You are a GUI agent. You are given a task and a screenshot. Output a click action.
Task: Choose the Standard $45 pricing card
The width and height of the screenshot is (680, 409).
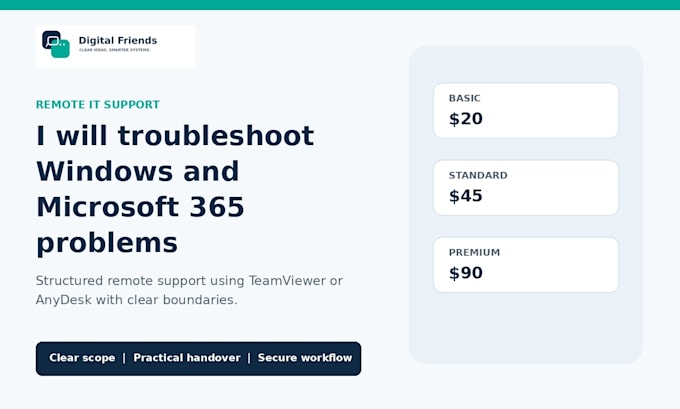[x=526, y=188]
